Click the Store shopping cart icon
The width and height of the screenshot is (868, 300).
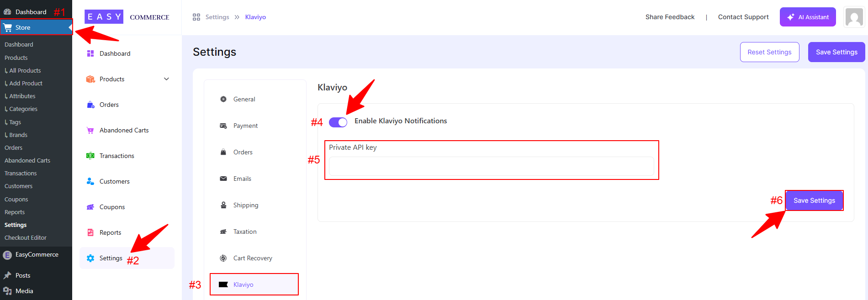8,27
